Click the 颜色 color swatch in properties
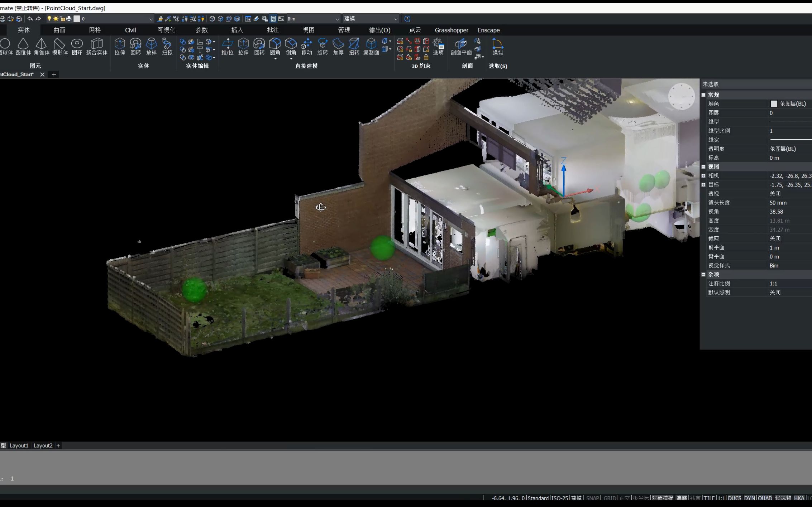Image resolution: width=812 pixels, height=507 pixels. 774,104
